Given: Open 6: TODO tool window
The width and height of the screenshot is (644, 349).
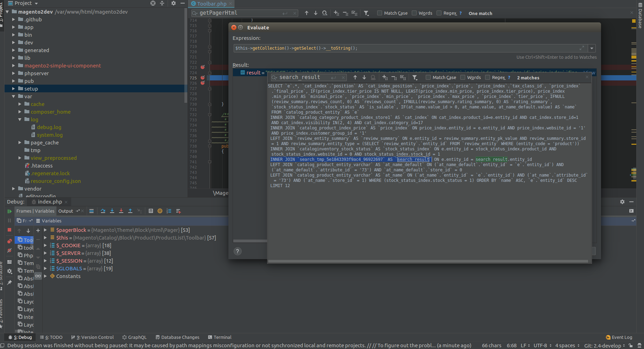Looking at the screenshot, I should coord(51,337).
